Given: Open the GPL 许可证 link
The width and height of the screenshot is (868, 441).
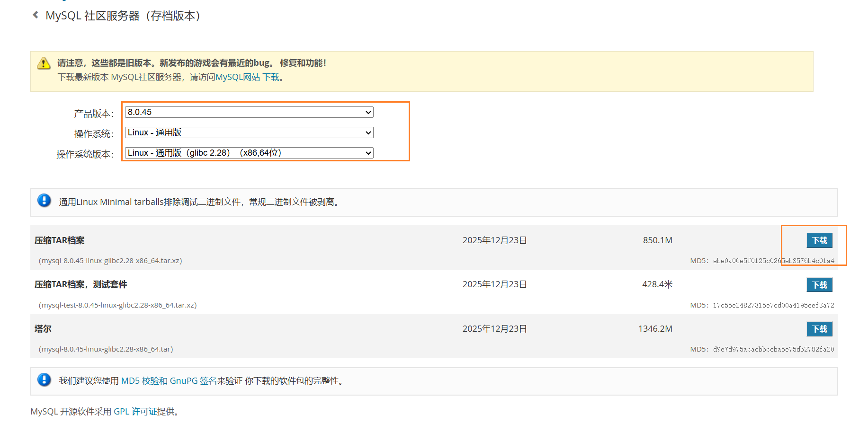Looking at the screenshot, I should point(135,412).
